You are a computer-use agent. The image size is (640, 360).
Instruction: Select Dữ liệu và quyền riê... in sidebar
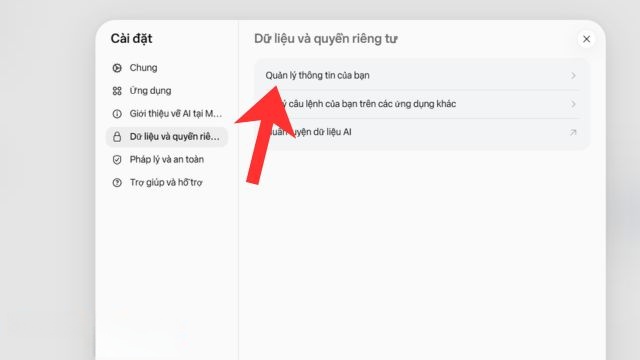click(167, 136)
